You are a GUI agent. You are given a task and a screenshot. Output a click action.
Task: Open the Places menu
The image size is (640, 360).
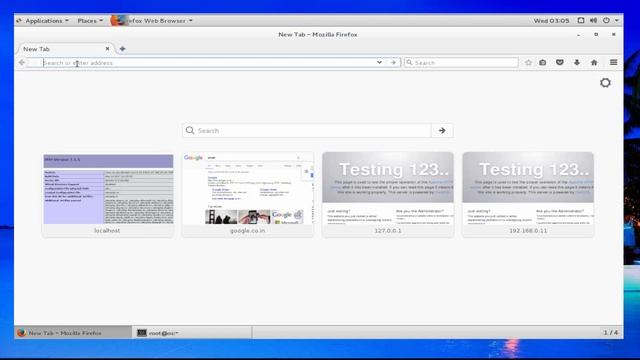(90, 20)
